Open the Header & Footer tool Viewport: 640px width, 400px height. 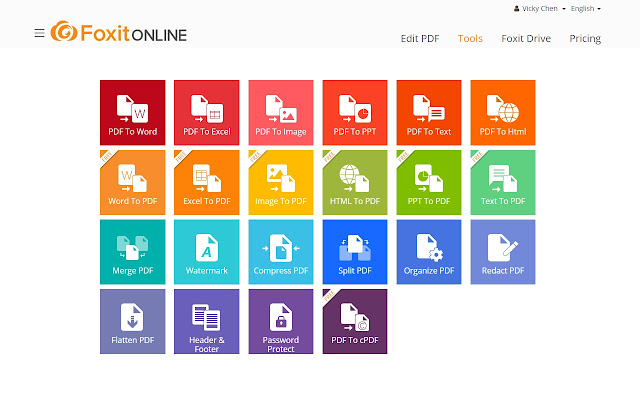point(207,321)
